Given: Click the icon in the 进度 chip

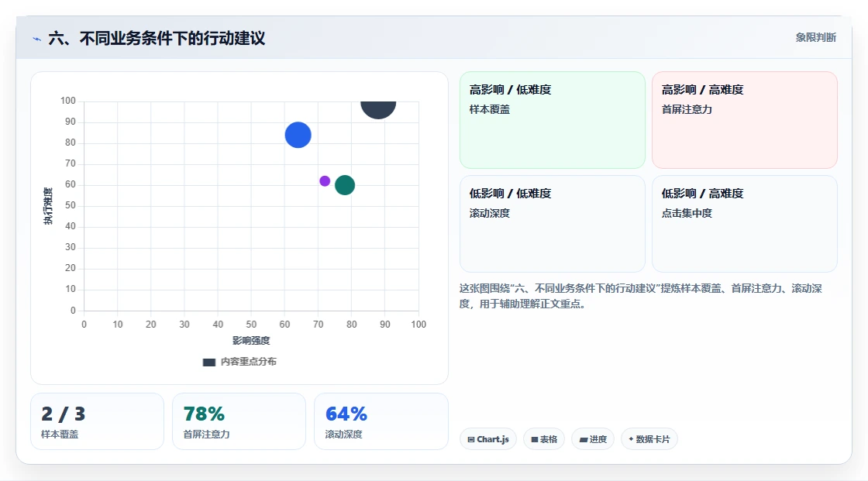Looking at the screenshot, I should 584,439.
